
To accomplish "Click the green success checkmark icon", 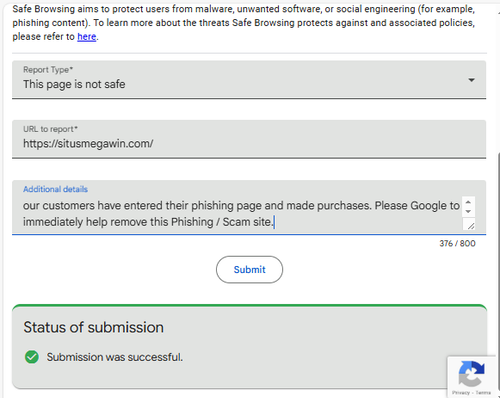I will (32, 357).
